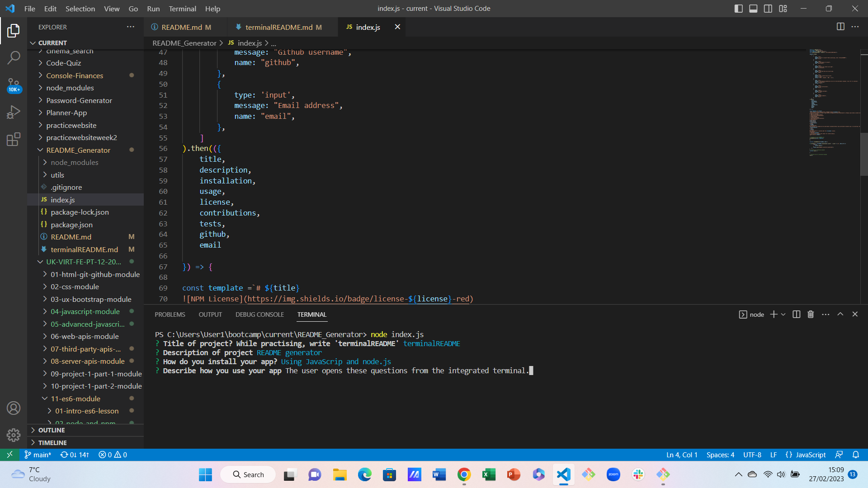The image size is (868, 488).
Task: Open the Run and Debug view
Action: pos(14,112)
